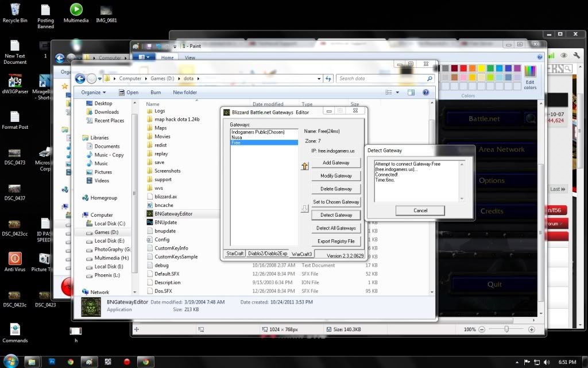588x368 pixels.
Task: Refresh the dota folder view
Action: click(x=328, y=78)
